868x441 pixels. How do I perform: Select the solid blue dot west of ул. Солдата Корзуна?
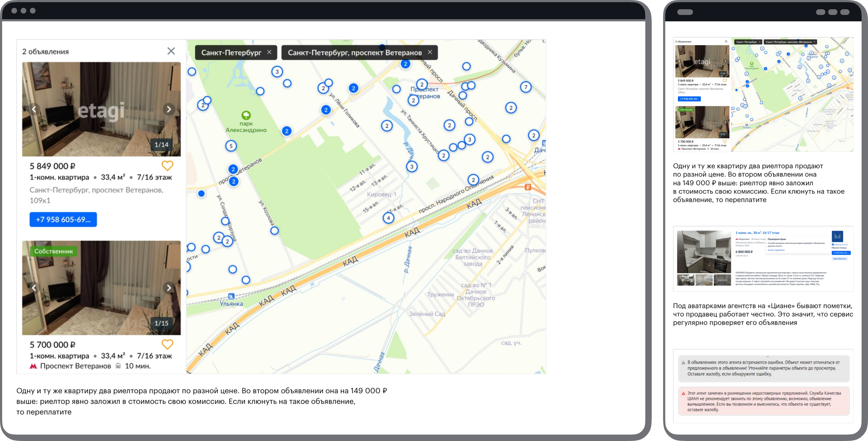[201, 193]
